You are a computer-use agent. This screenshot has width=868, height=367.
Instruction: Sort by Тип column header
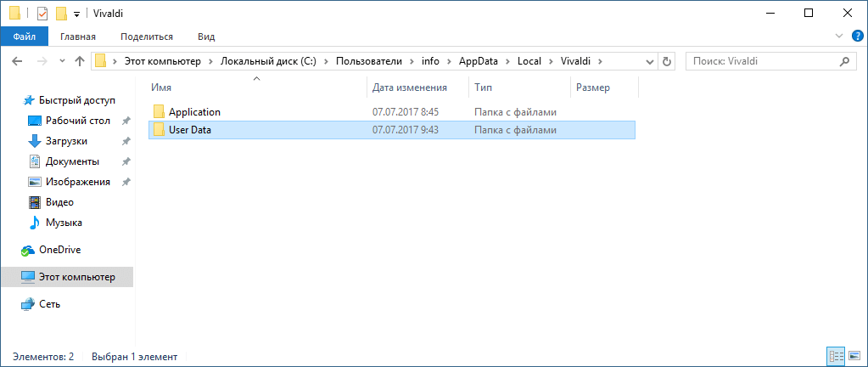(519, 88)
